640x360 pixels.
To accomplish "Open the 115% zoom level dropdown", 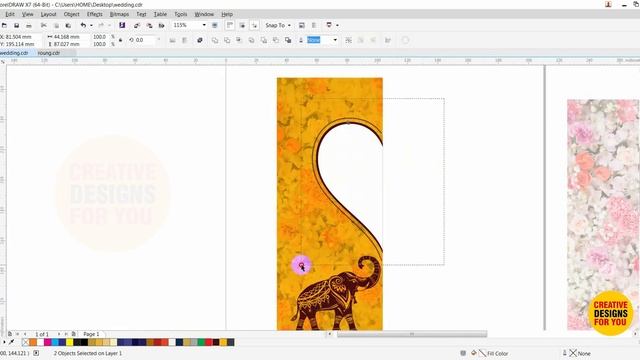I will click(204, 25).
